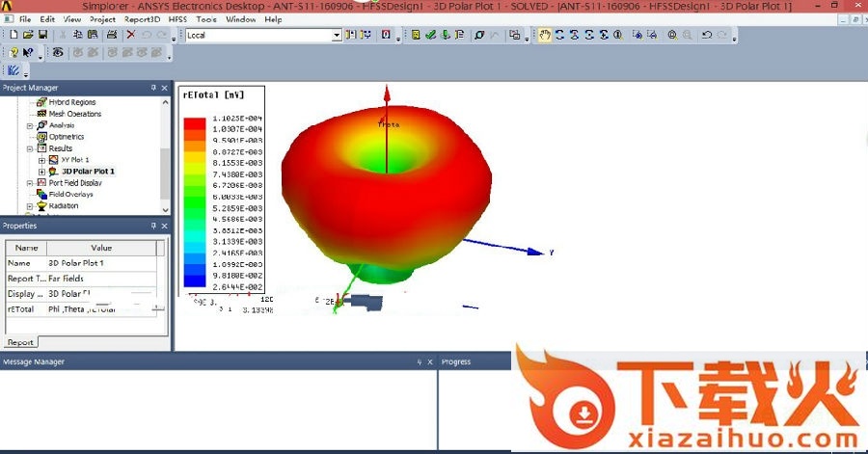
Task: Open the Edit menu
Action: pyautogui.click(x=47, y=19)
